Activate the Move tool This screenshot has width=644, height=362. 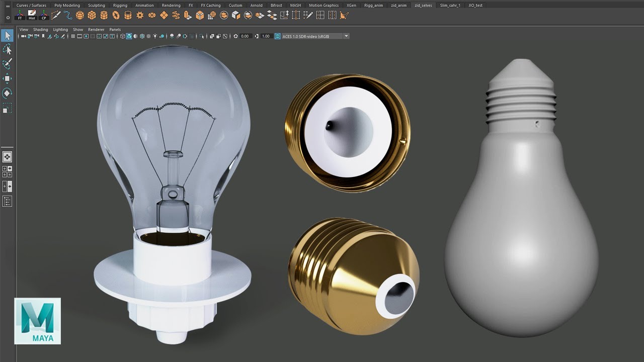(7, 78)
